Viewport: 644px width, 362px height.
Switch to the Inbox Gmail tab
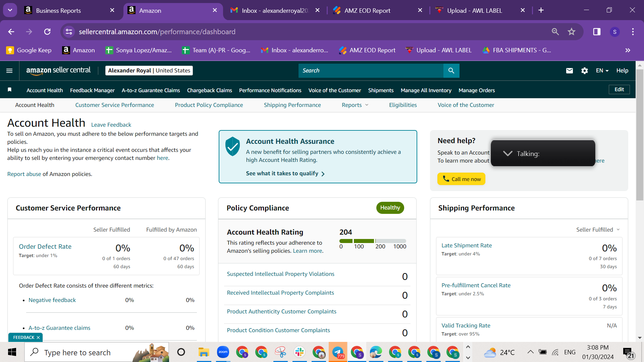tap(275, 10)
